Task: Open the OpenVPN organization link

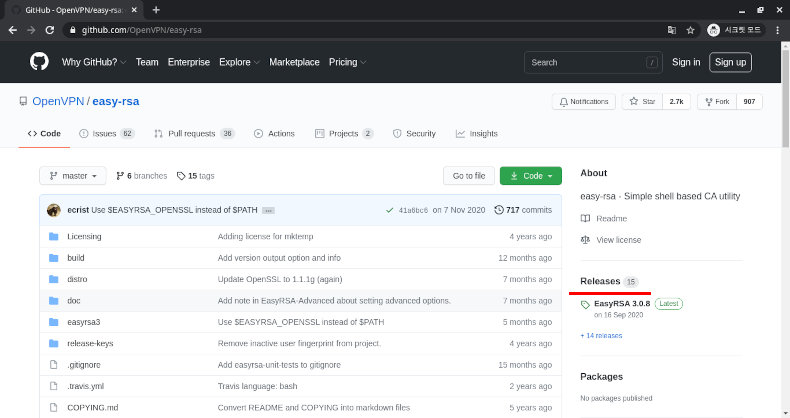Action: pyautogui.click(x=58, y=101)
